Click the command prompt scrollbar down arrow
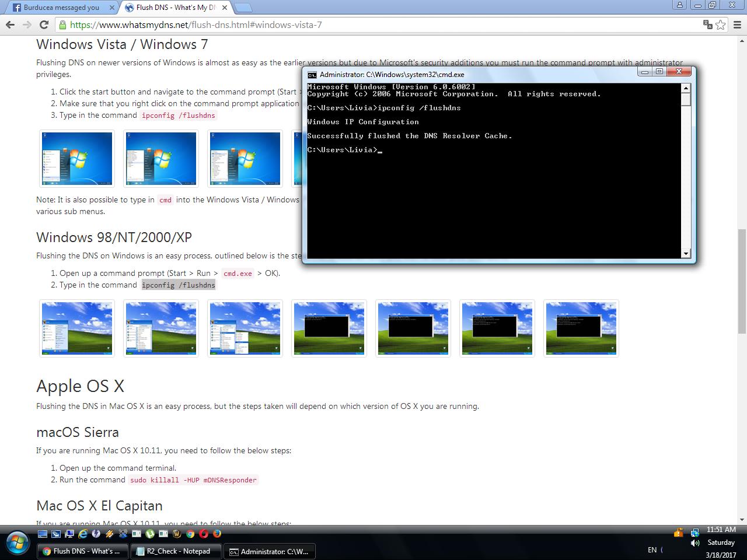 click(686, 253)
